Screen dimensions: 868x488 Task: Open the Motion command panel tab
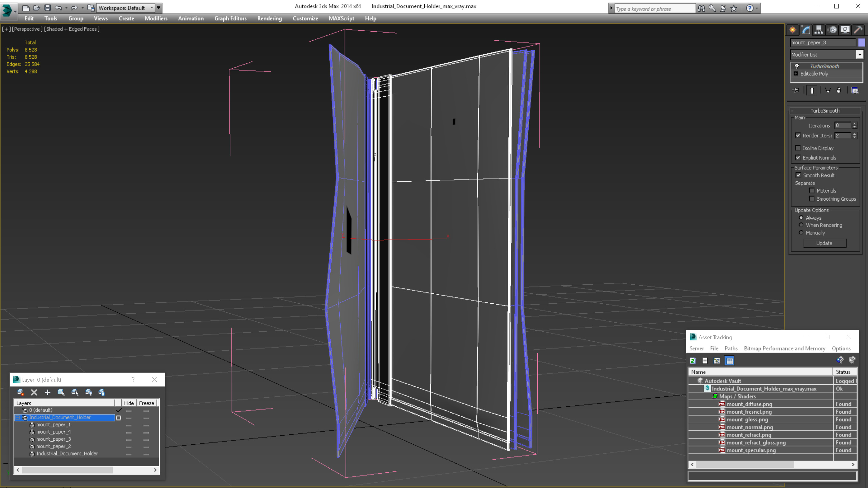[x=832, y=30]
